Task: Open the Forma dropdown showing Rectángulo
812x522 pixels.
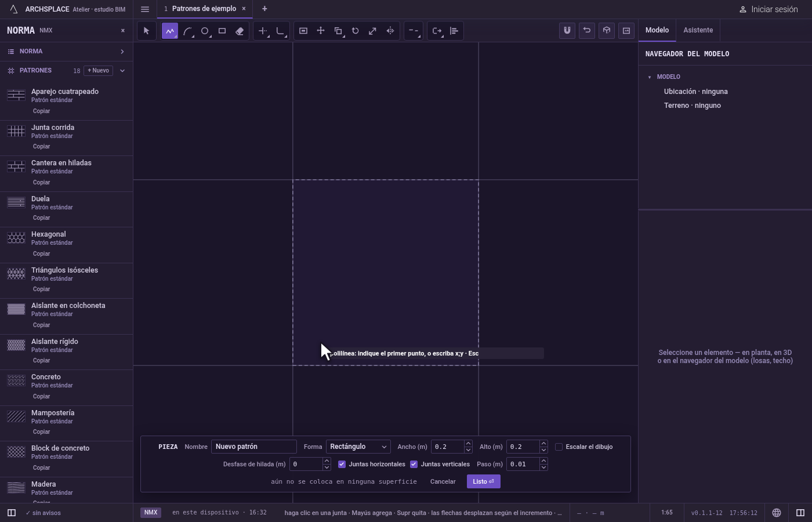Action: tap(358, 447)
